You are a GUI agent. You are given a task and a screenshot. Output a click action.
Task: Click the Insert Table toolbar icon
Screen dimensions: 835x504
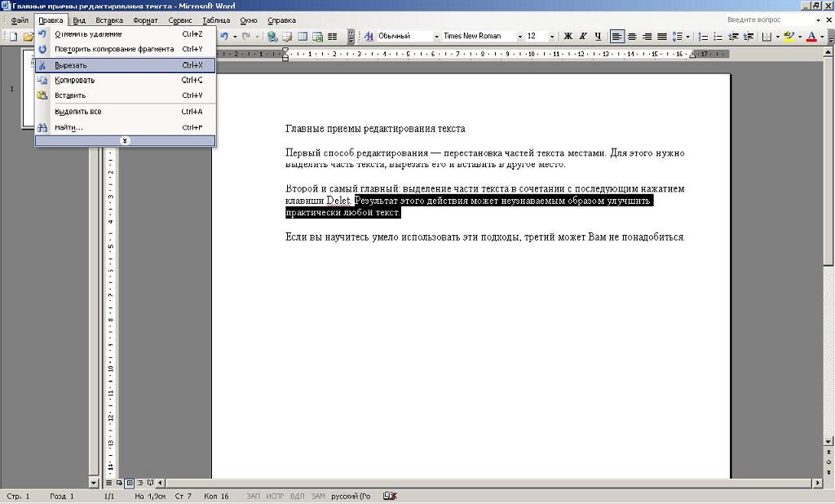click(303, 36)
